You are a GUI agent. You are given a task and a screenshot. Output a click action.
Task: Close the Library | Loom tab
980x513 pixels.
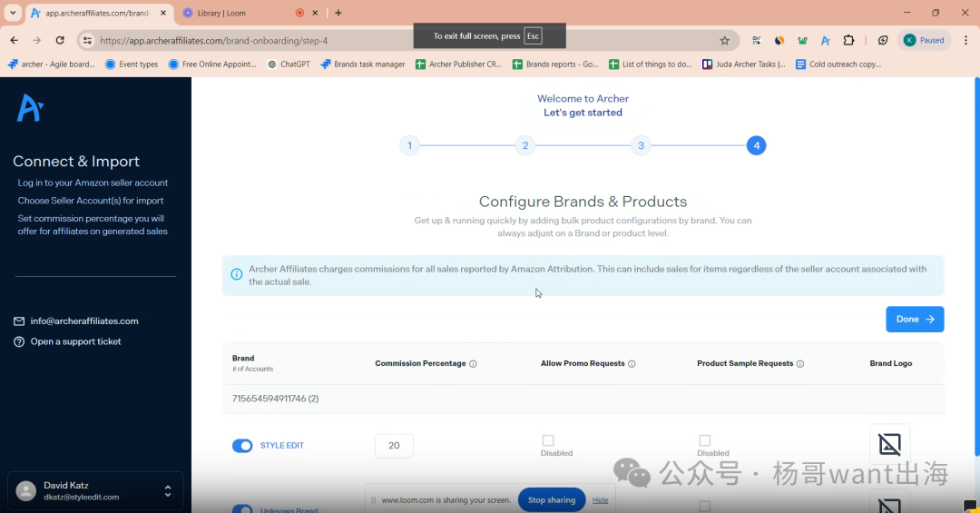(x=315, y=13)
